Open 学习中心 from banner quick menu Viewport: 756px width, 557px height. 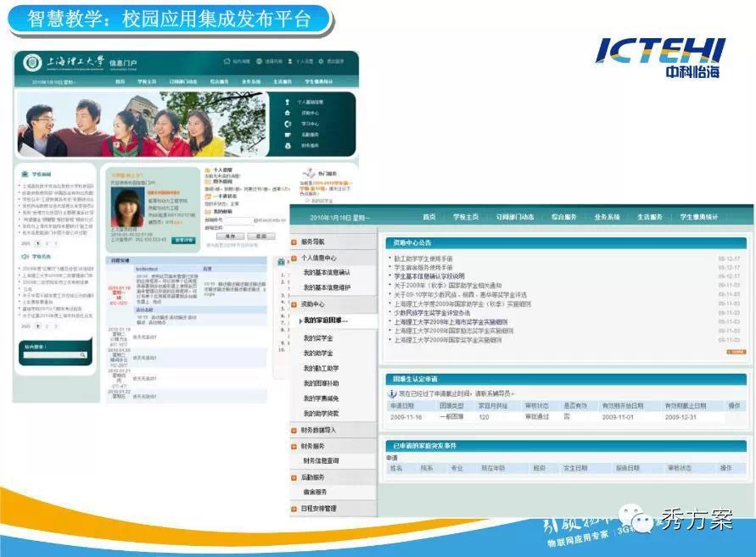pyautogui.click(x=309, y=124)
